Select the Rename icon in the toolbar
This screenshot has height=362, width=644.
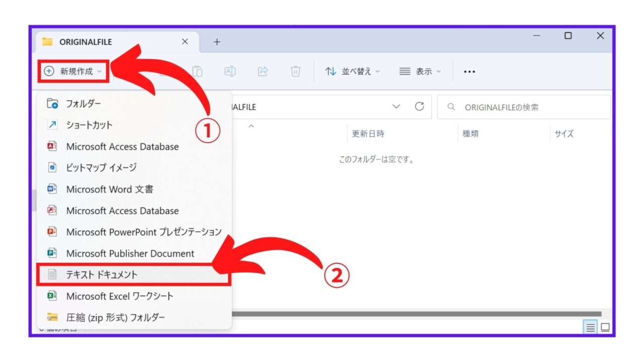click(x=230, y=71)
